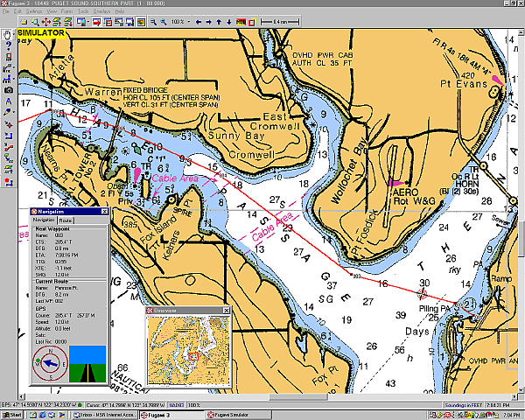Open the Settings menu
The image size is (525, 420).
tap(34, 11)
